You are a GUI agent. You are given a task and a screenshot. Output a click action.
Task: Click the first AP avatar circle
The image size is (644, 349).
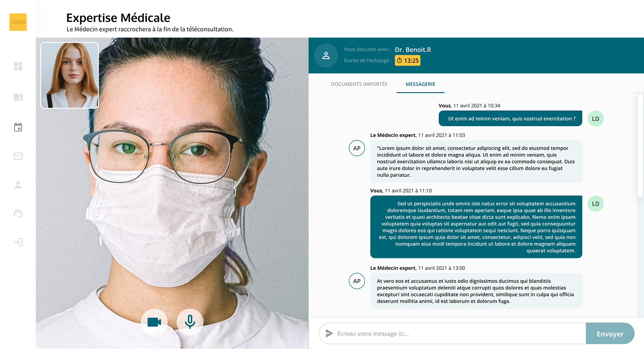click(x=357, y=148)
